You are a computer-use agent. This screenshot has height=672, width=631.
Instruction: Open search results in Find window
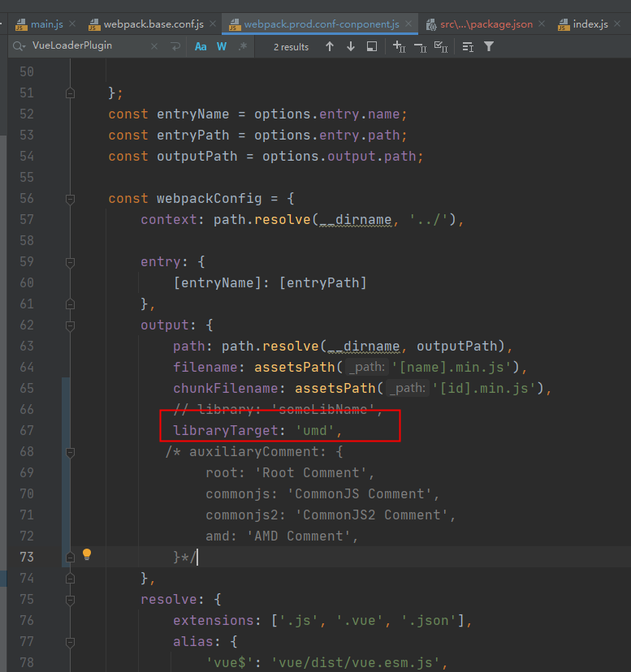[372, 47]
